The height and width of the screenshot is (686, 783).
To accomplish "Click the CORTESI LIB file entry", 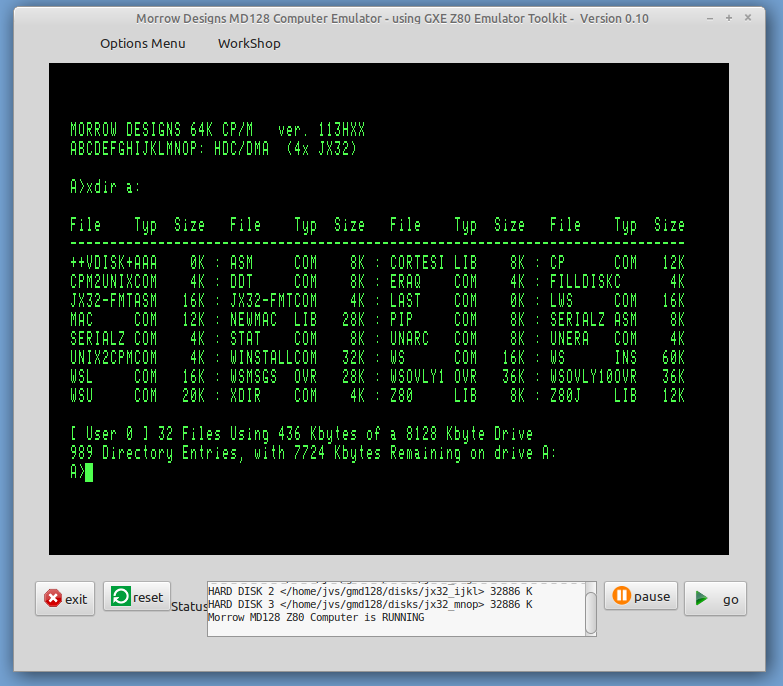I will point(457,263).
